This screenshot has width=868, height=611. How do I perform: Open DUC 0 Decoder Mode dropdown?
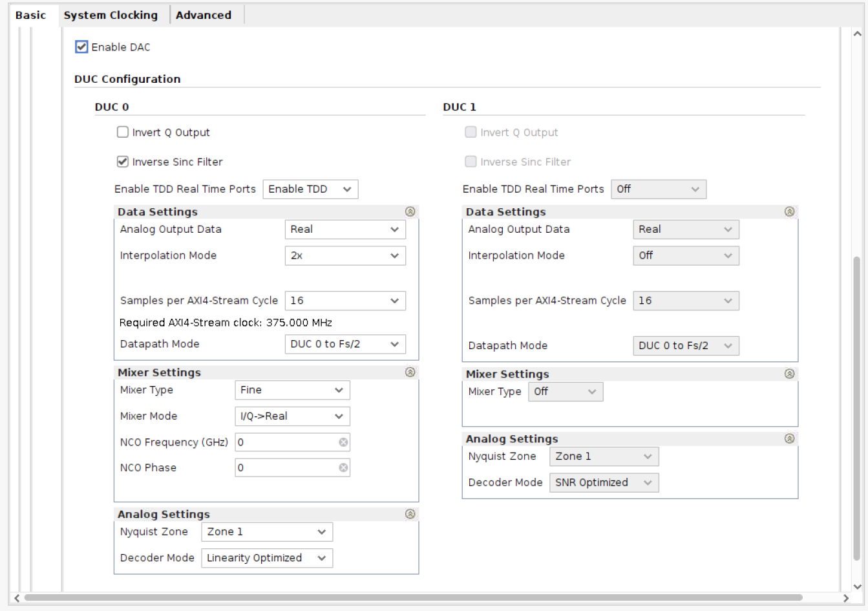pyautogui.click(x=267, y=558)
